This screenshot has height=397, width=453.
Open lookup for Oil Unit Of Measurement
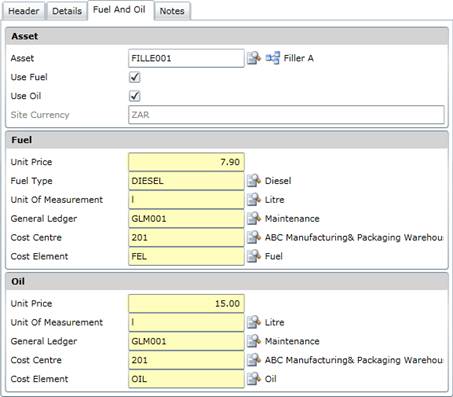coord(254,322)
